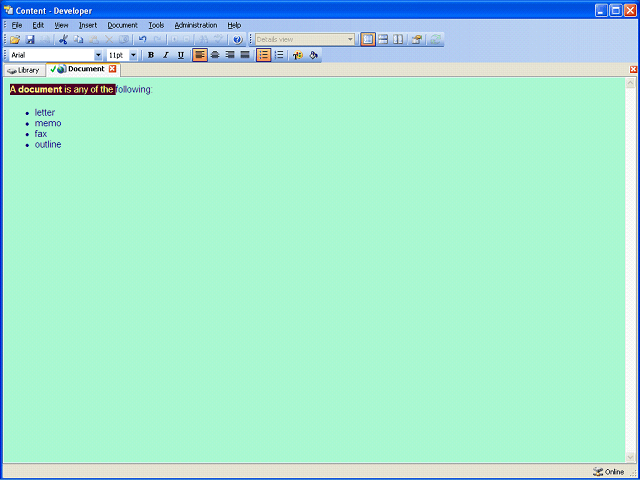Click the scrollbar down arrow

tap(630, 457)
